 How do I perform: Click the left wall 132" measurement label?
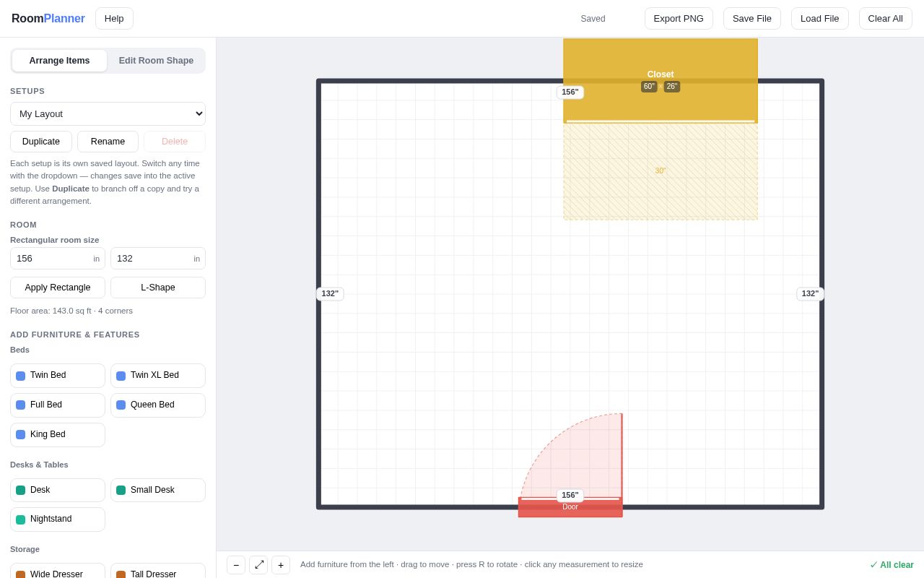(330, 294)
